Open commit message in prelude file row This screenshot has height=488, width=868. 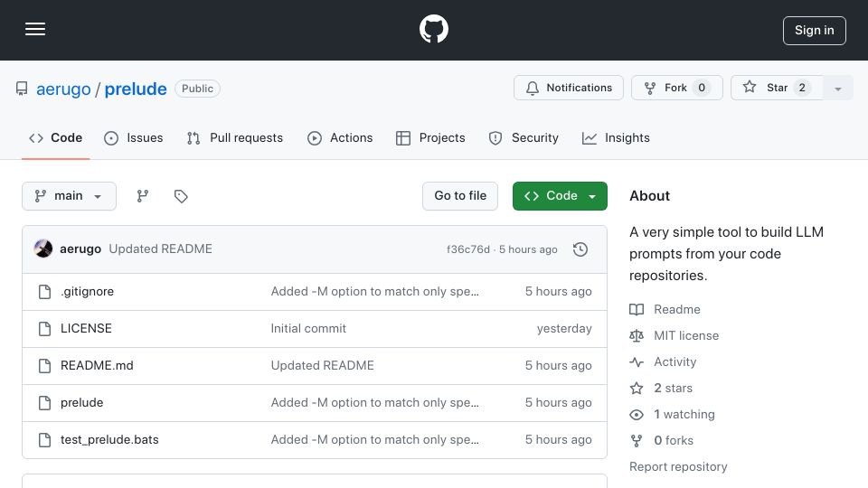374,403
